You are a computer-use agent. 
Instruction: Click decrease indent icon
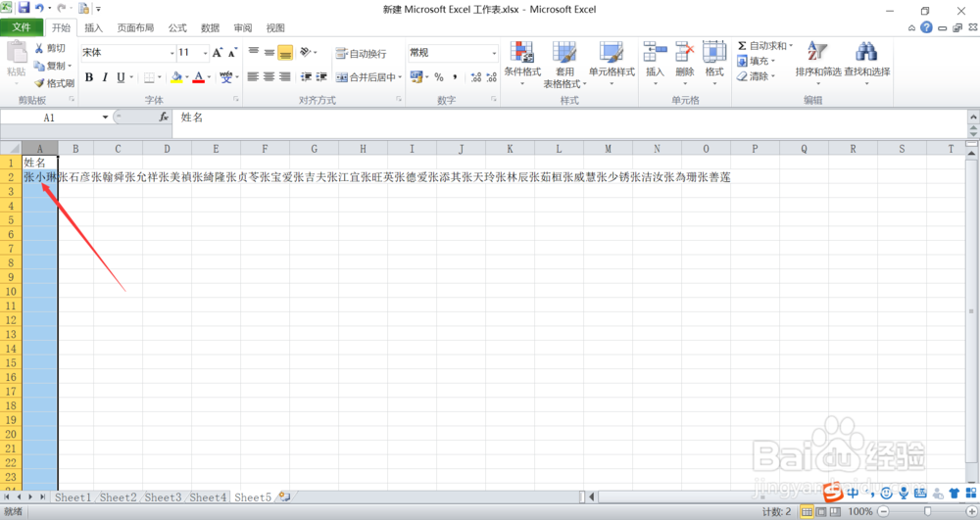pos(306,76)
